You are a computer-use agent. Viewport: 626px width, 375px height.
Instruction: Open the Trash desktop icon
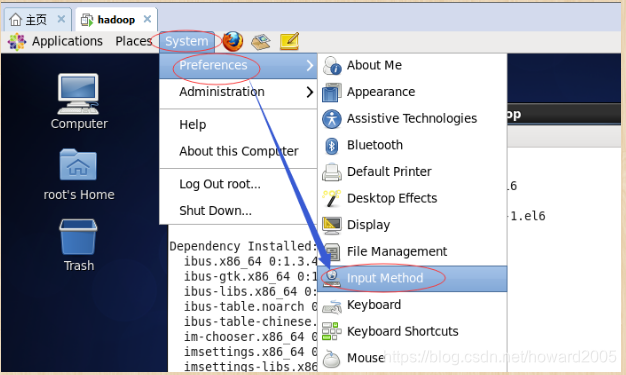pos(78,236)
